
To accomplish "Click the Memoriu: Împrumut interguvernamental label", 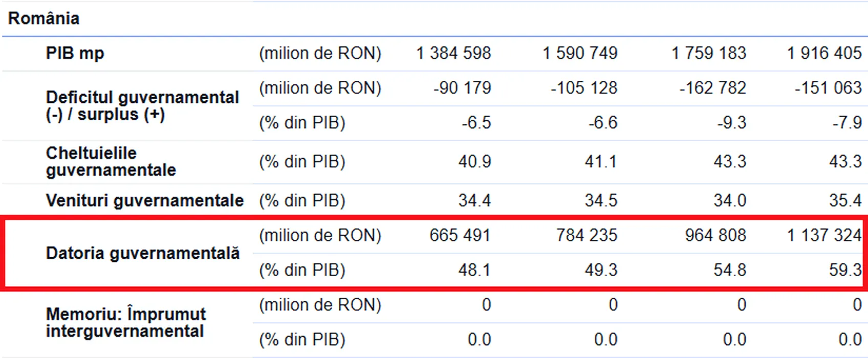I will pyautogui.click(x=126, y=322).
